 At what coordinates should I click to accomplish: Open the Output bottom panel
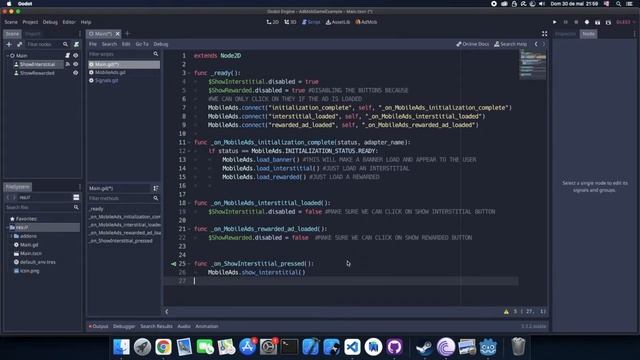click(x=98, y=326)
